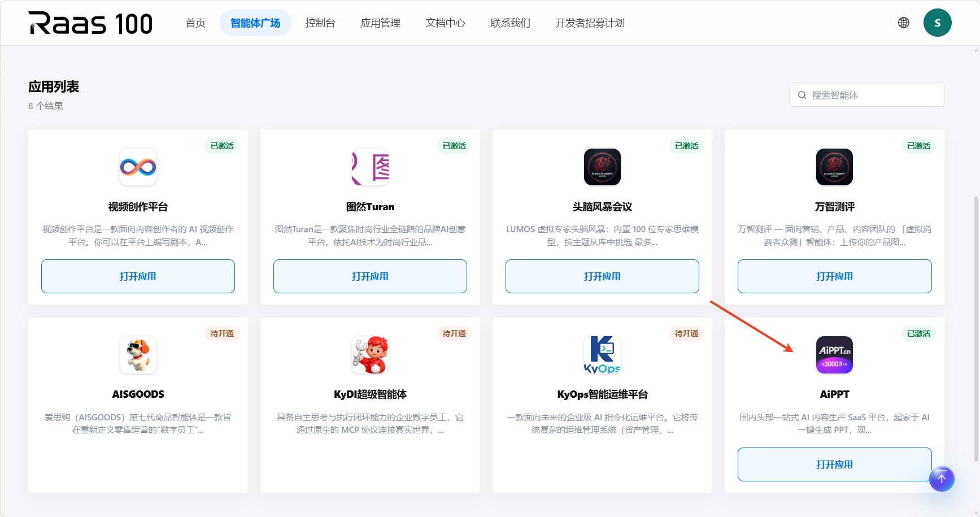Screen dimensions: 980x517
Task: Click the 万智测评 app icon
Action: click(834, 167)
